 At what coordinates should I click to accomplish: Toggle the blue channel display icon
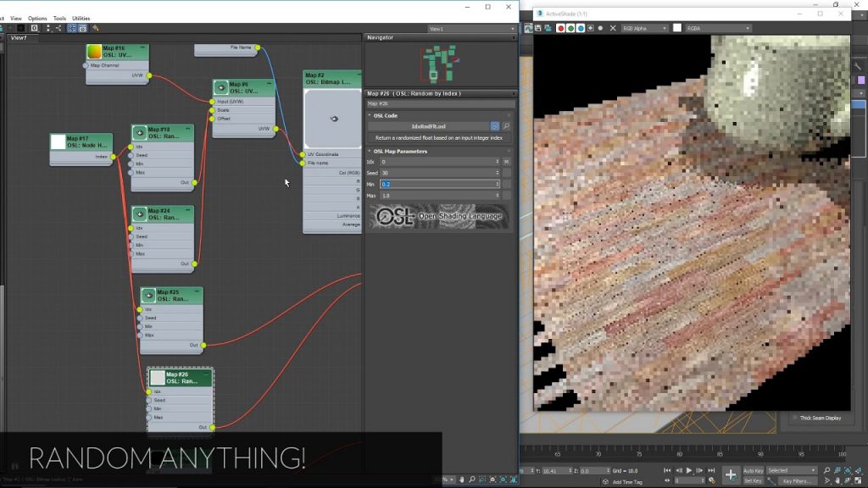point(579,27)
